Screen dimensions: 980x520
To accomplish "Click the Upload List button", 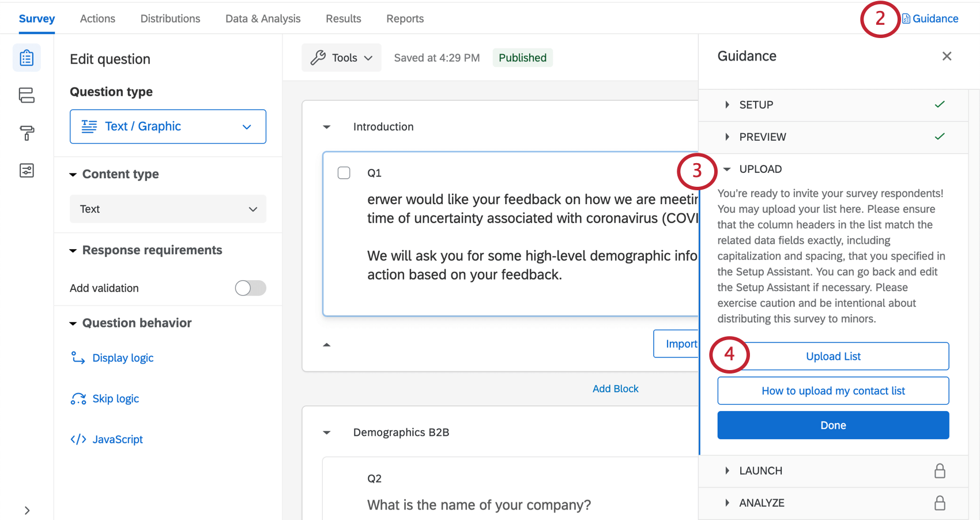I will tap(833, 356).
